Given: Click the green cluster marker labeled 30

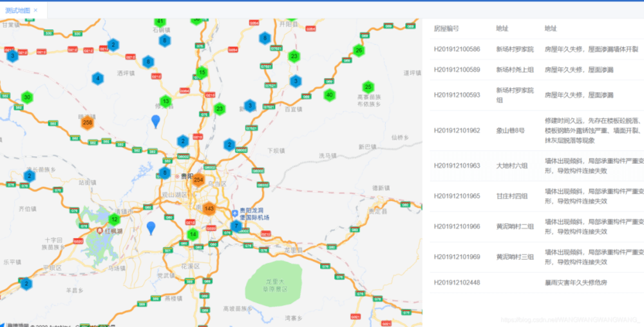Looking at the screenshot, I should point(26,97).
